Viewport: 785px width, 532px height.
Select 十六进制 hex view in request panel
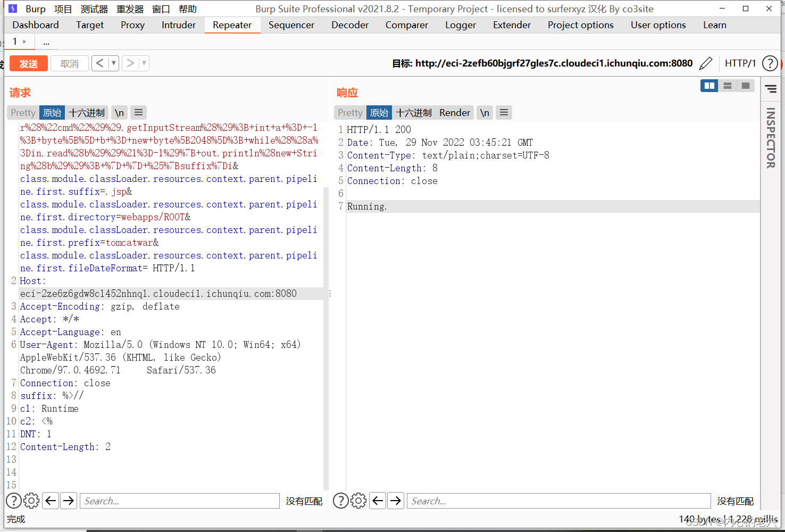pos(87,113)
